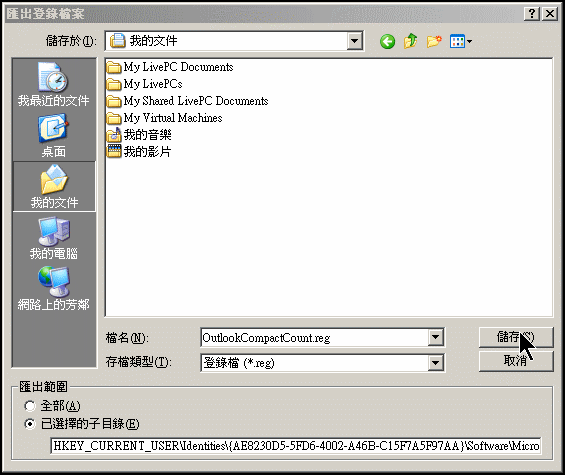Select 我的文件 in the places bar
Screen dimensions: 565x475
pos(54,186)
